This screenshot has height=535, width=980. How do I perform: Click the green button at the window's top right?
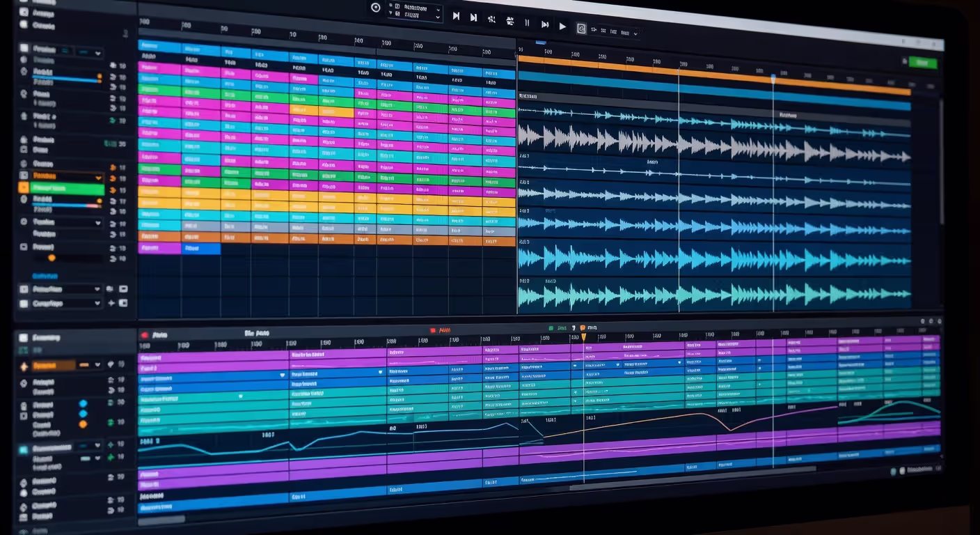pyautogui.click(x=923, y=62)
